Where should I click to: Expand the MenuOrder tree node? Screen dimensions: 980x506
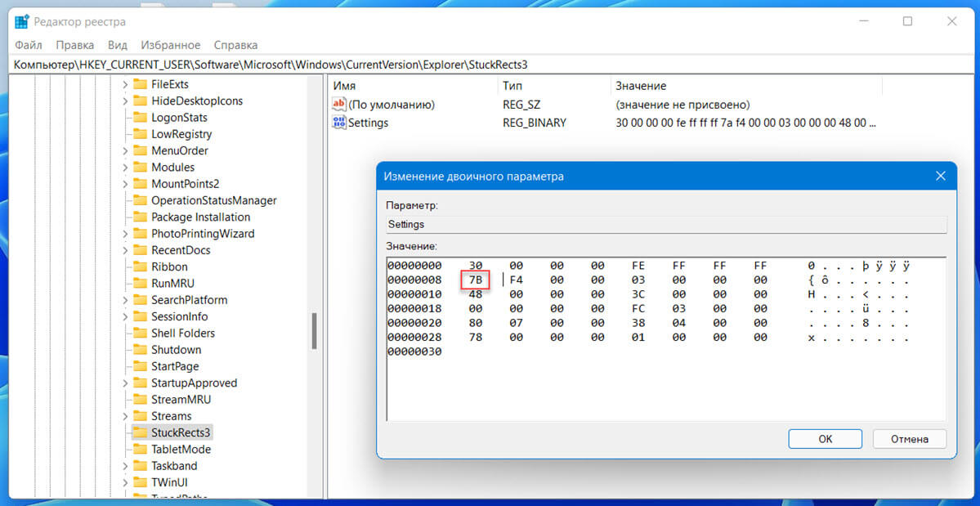pyautogui.click(x=125, y=150)
